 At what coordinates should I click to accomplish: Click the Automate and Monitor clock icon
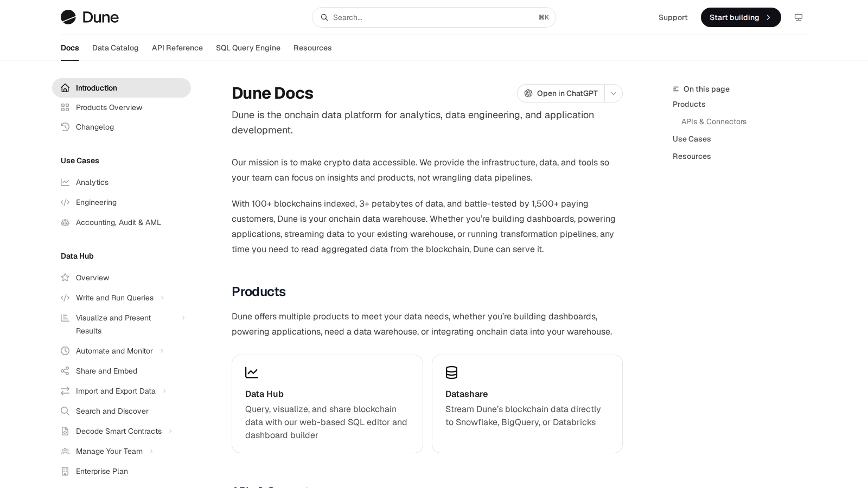(65, 351)
